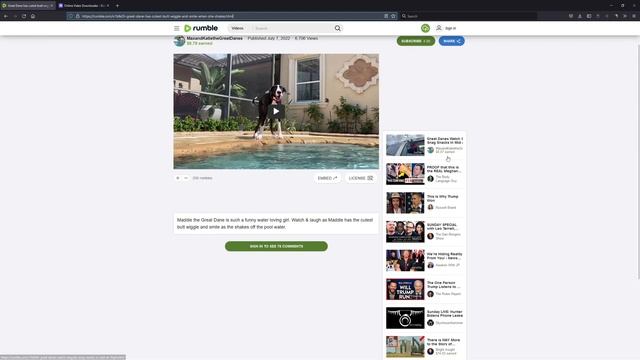Open the We're Hiding Reality video thumbnail

pyautogui.click(x=405, y=260)
